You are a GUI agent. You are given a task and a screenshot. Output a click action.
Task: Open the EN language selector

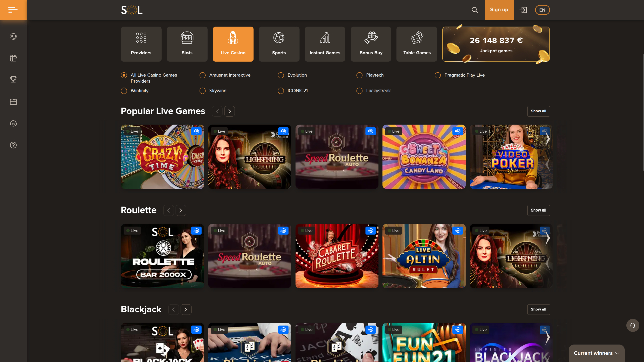click(542, 10)
